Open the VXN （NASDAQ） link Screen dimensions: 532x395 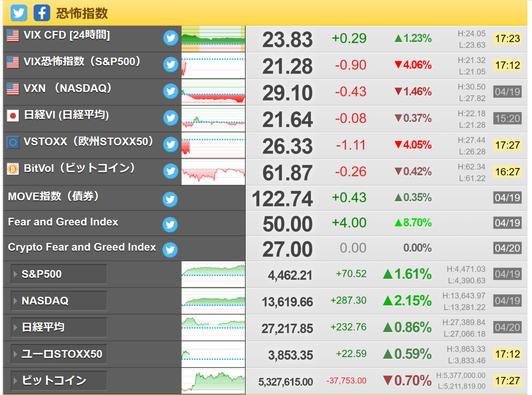click(68, 89)
